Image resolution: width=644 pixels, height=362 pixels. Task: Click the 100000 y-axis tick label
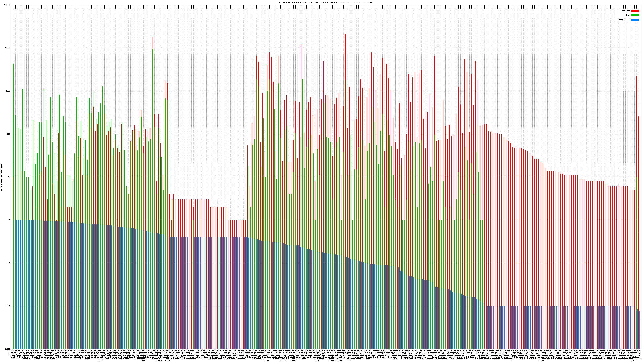point(7,5)
